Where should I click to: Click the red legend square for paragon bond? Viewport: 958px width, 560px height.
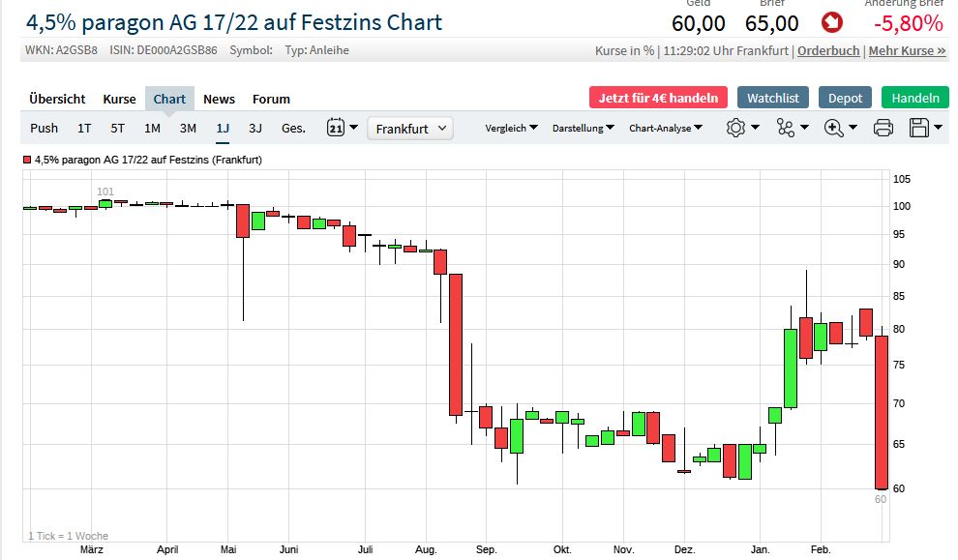27,160
